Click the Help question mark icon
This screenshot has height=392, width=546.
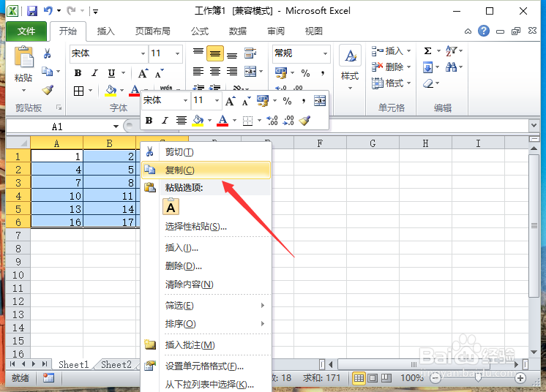[x=483, y=31]
